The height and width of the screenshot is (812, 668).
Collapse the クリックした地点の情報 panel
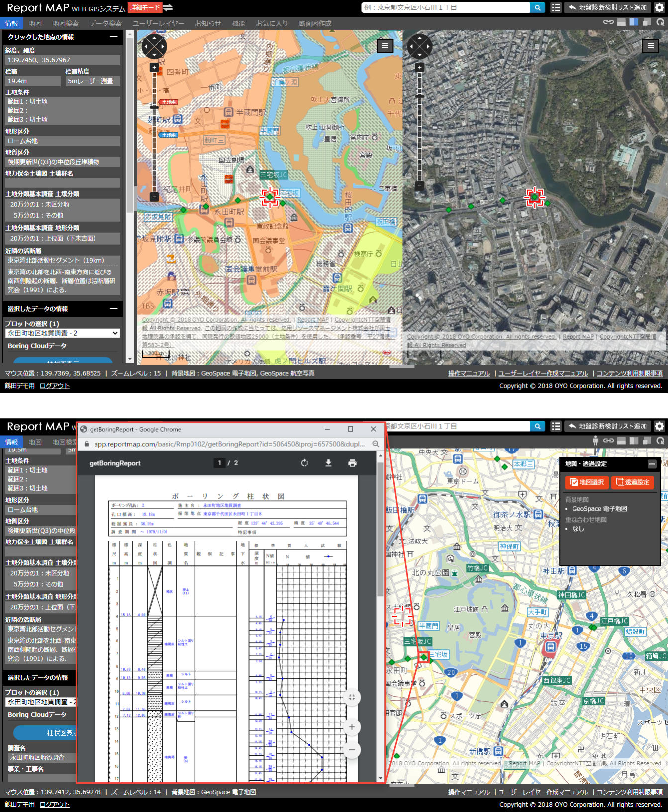[114, 37]
